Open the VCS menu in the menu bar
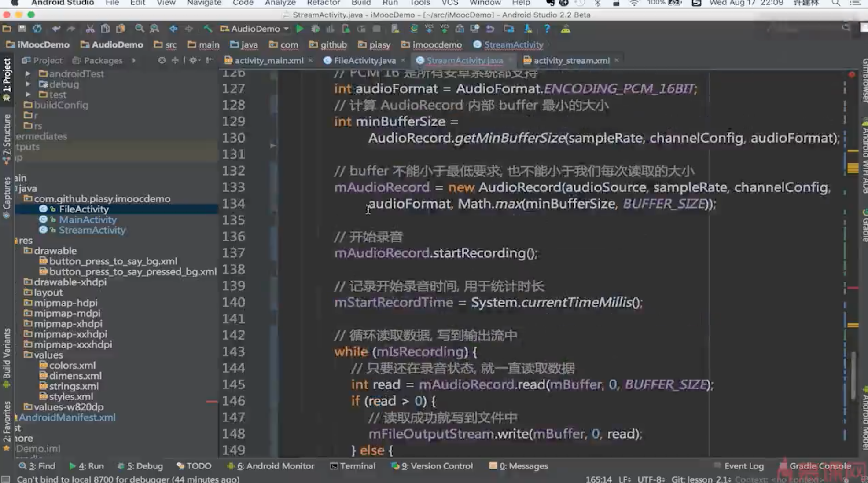 pos(450,4)
